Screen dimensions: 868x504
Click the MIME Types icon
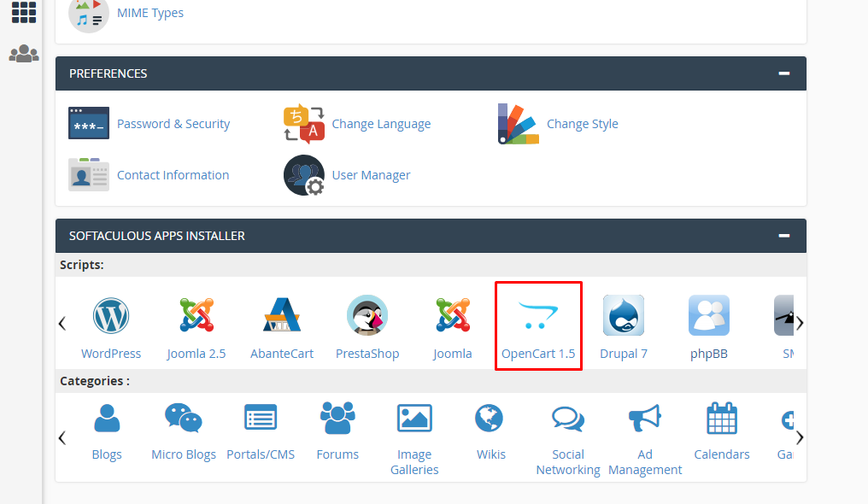[x=89, y=14]
